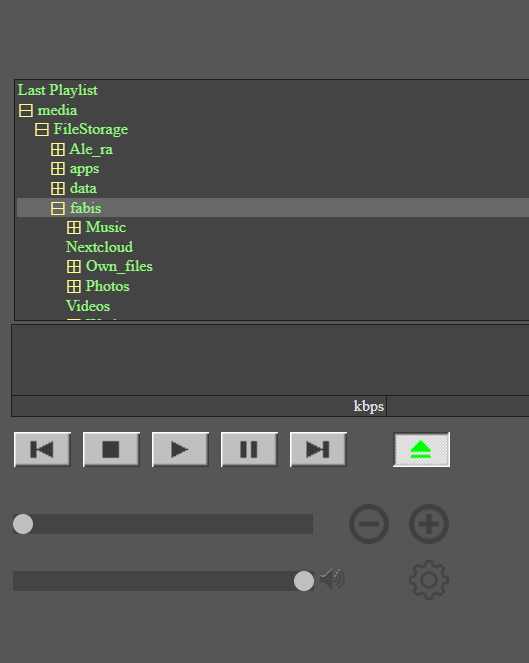Expand the Music folder node
529x663 pixels.
[74, 228]
